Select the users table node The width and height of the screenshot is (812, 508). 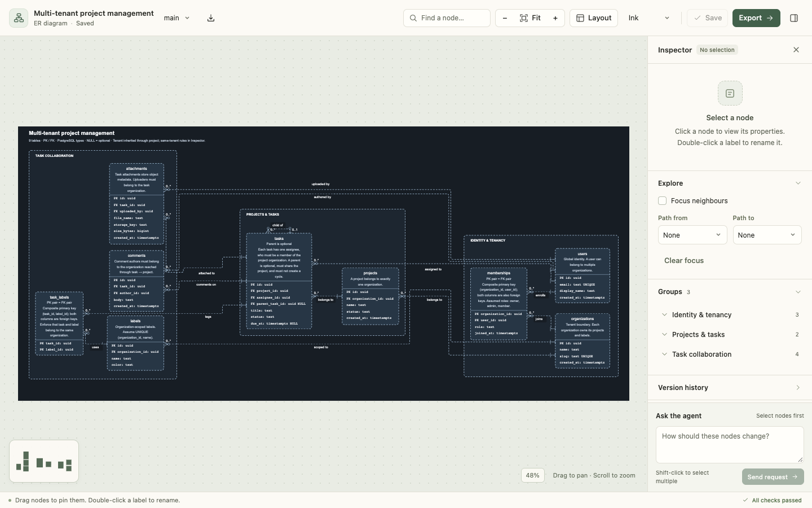pyautogui.click(x=582, y=275)
